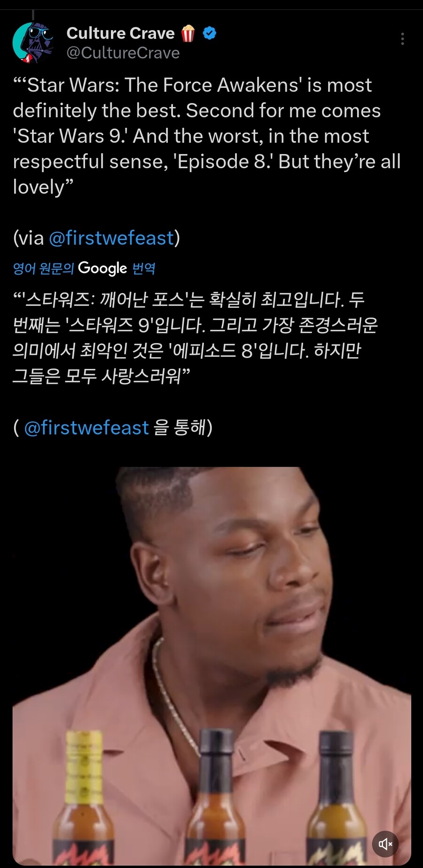Open the Culture Crave display name
423x868 pixels.
(121, 33)
